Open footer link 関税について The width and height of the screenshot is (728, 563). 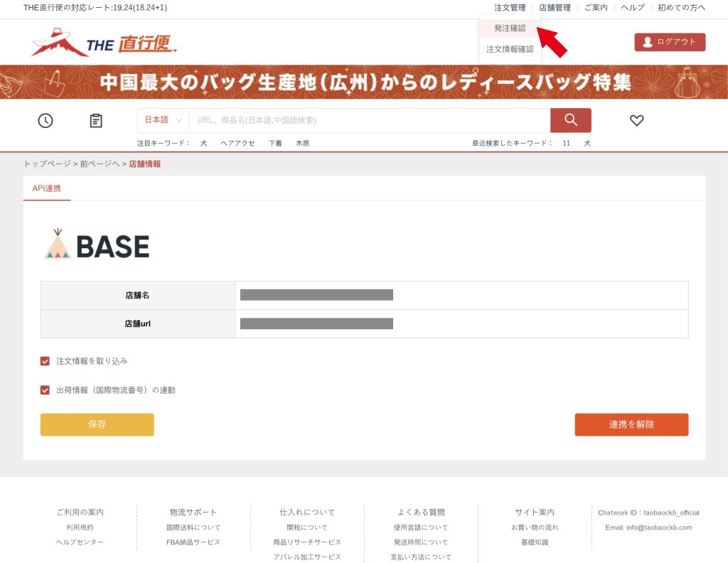coord(307,527)
